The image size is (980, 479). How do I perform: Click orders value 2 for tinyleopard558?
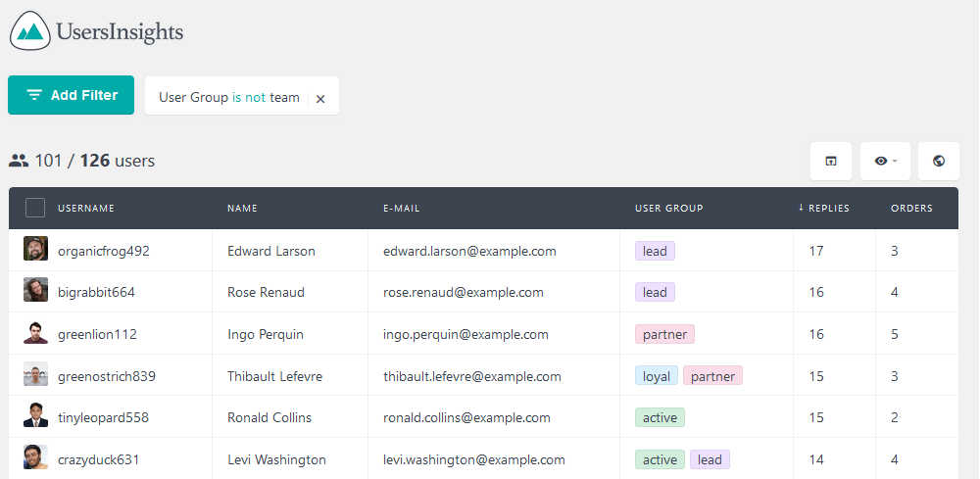(895, 418)
